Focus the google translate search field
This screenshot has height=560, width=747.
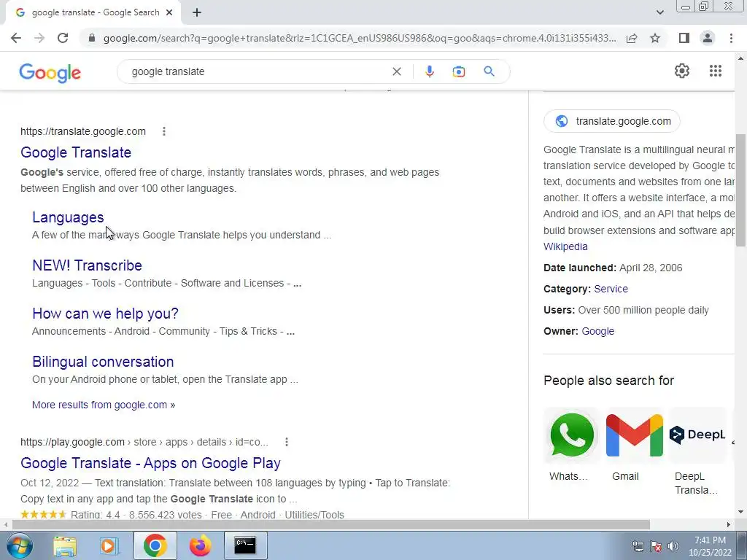click(x=258, y=71)
